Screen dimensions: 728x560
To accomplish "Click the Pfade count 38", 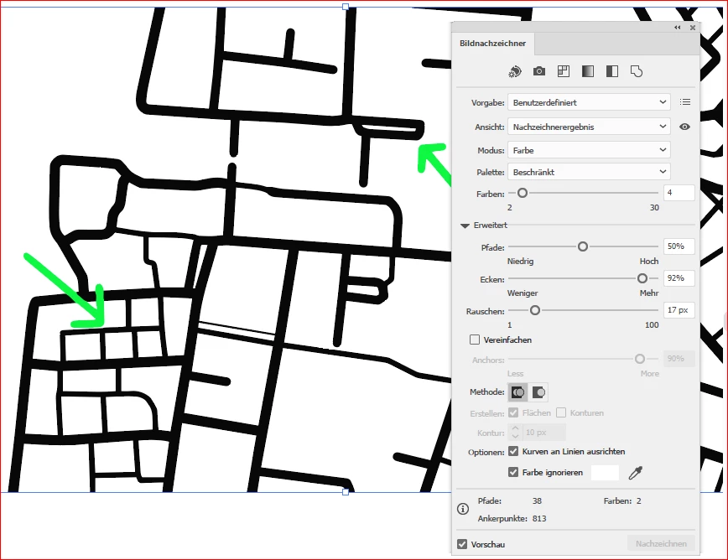I will 537,501.
